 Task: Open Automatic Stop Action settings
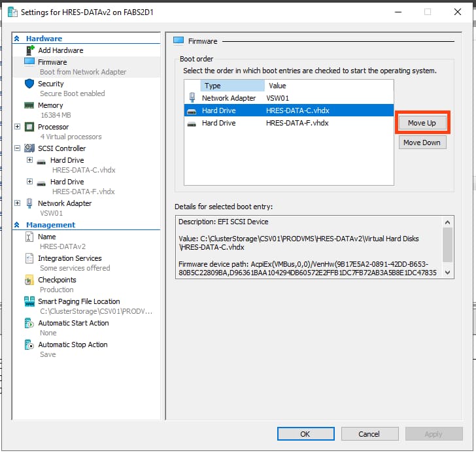(73, 345)
